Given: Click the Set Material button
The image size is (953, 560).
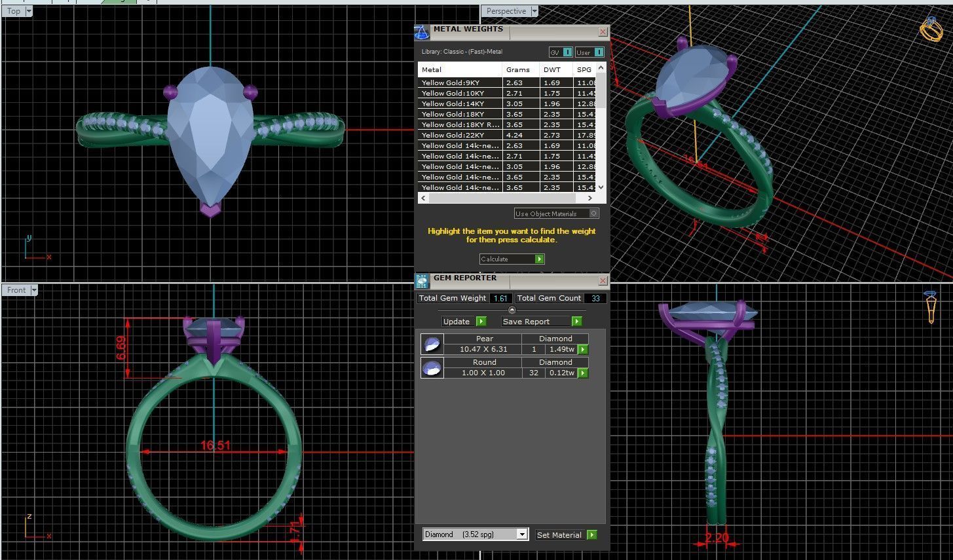Looking at the screenshot, I should pos(567,535).
